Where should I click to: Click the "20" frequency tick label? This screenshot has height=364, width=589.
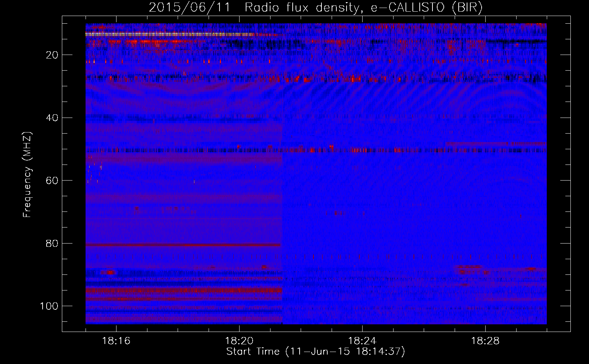[x=52, y=55]
